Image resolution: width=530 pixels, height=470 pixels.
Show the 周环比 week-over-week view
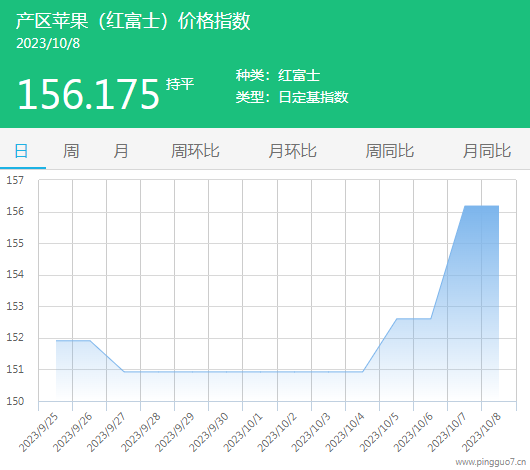195,151
